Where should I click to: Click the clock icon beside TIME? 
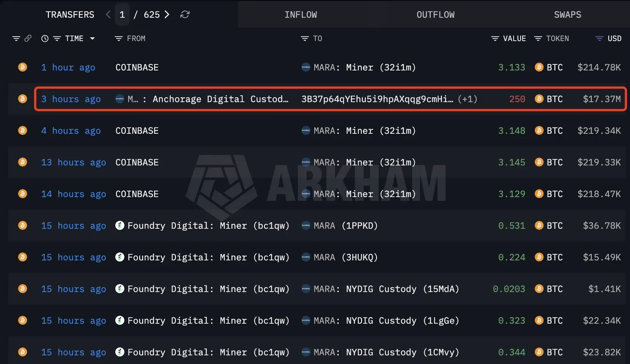point(45,38)
